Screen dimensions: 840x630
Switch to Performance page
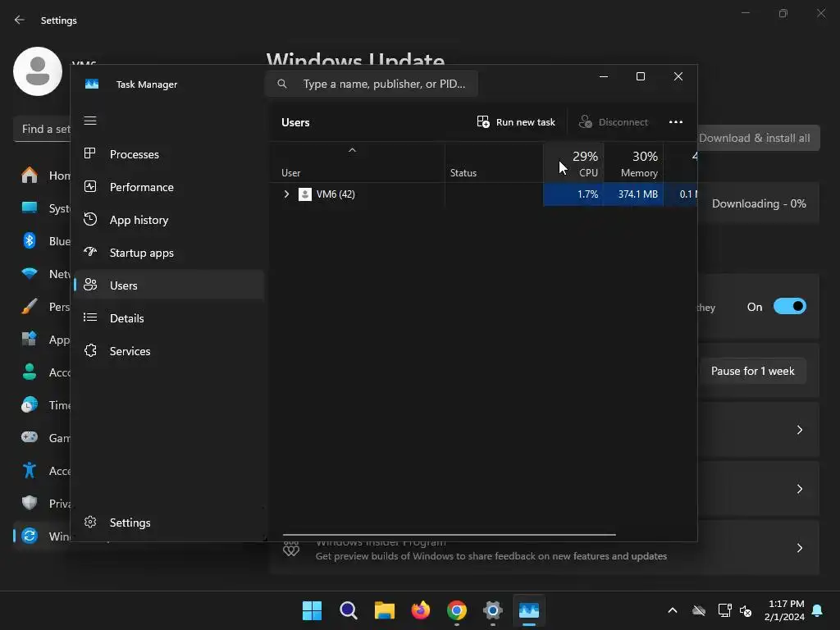tap(169, 187)
